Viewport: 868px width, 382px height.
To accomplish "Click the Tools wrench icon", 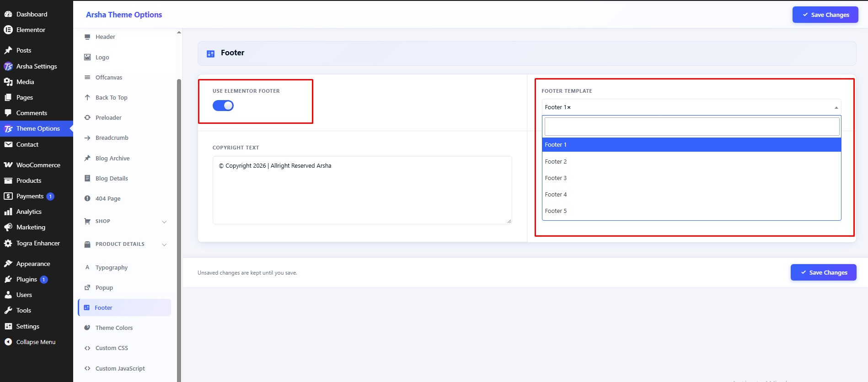I will (8, 310).
